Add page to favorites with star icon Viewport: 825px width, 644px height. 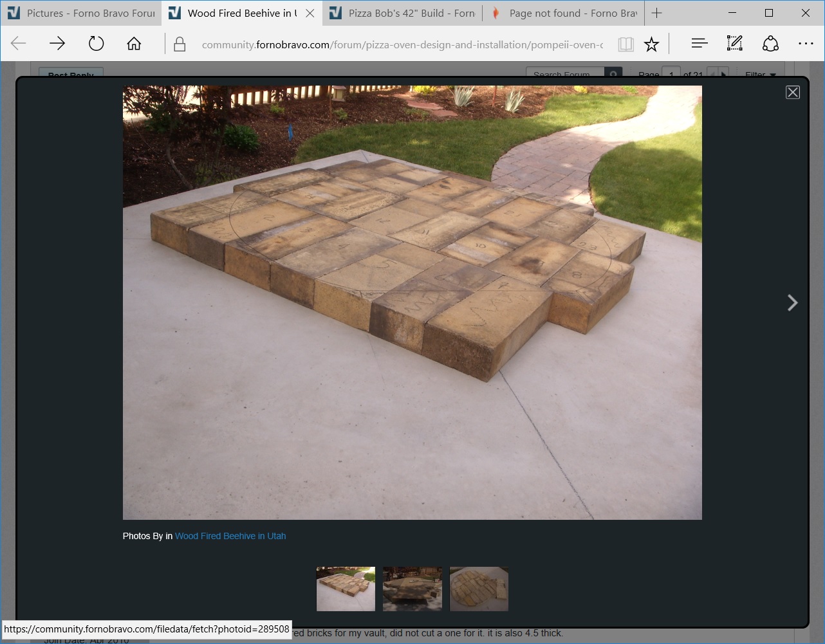[651, 44]
